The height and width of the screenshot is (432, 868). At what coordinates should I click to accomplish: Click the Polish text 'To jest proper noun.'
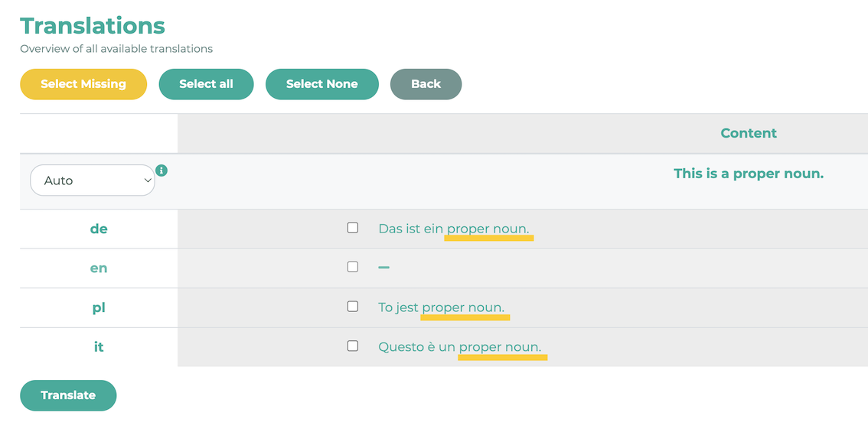[x=441, y=307]
